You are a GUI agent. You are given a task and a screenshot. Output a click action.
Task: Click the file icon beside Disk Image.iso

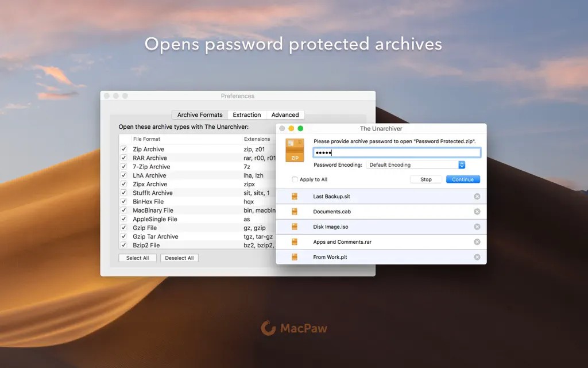point(295,227)
